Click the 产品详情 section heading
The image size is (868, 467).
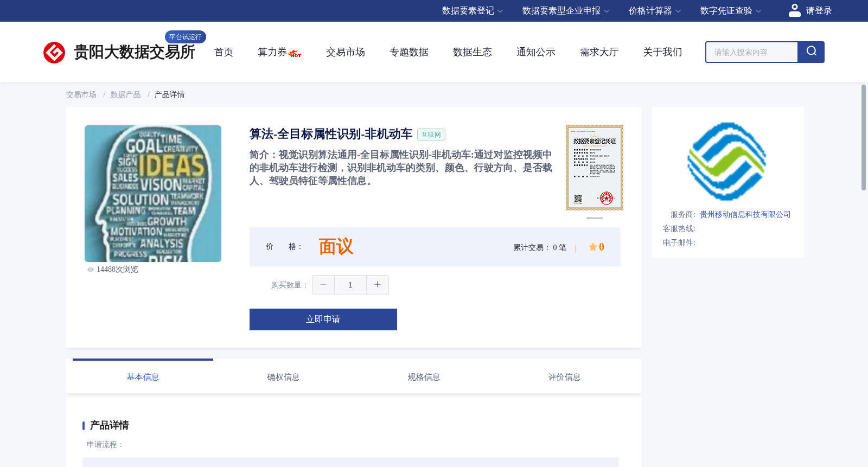click(x=109, y=425)
